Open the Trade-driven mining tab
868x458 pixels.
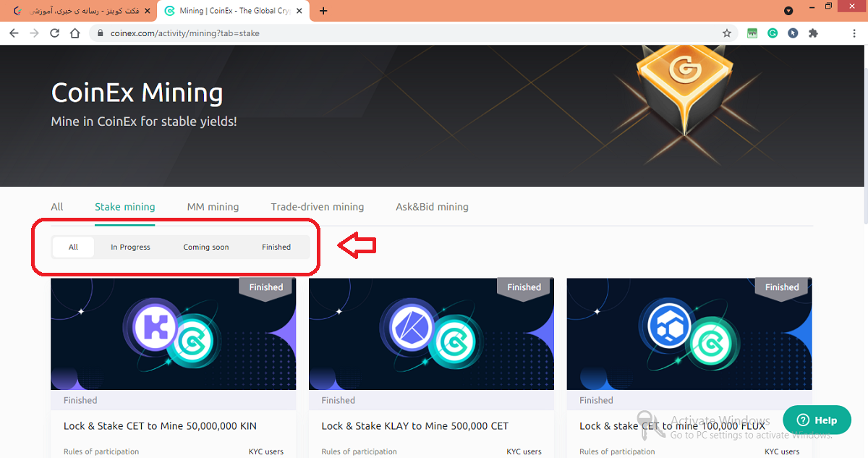[x=318, y=207]
